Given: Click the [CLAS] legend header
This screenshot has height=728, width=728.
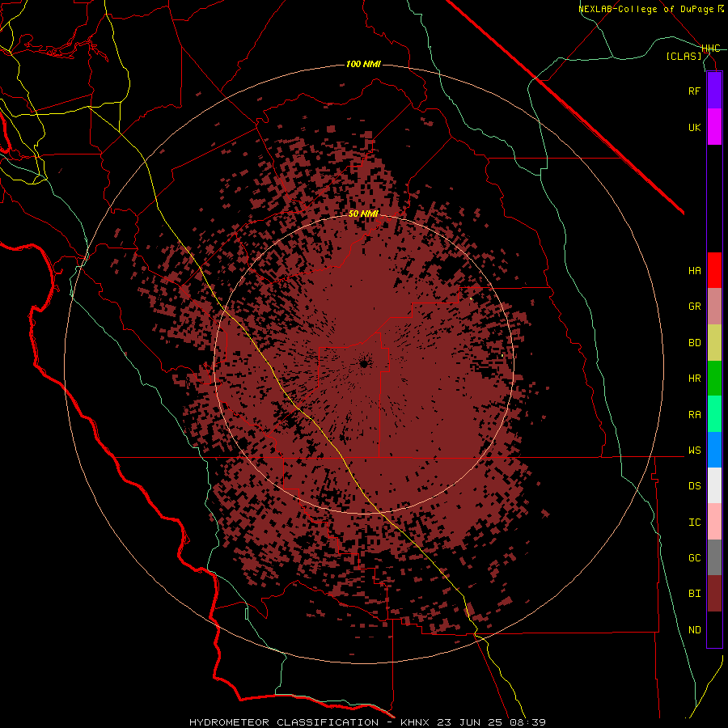Looking at the screenshot, I should 684,56.
